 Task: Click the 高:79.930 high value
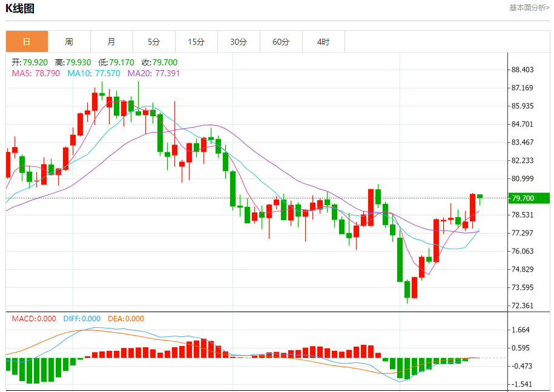tap(73, 62)
